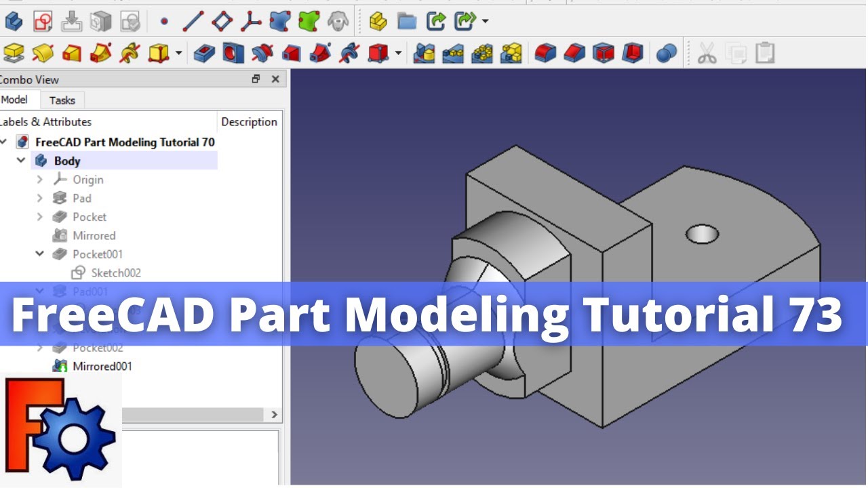868x488 pixels.
Task: Click the green Sub-shape binder icon
Action: pyautogui.click(x=309, y=22)
